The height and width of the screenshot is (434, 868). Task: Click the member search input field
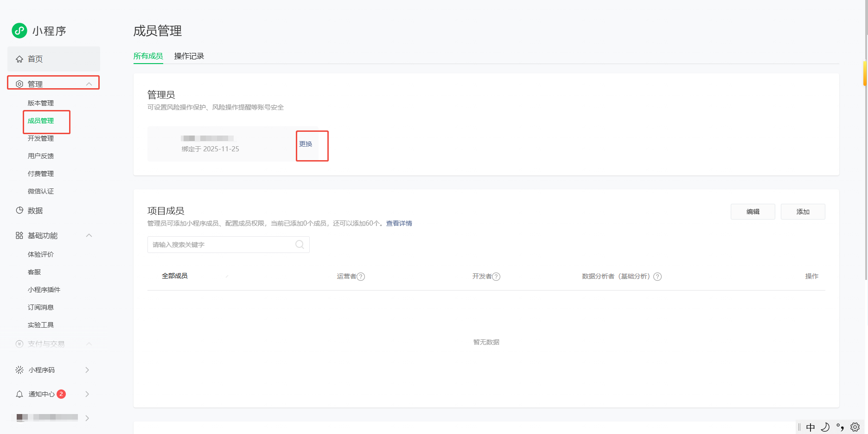click(218, 244)
